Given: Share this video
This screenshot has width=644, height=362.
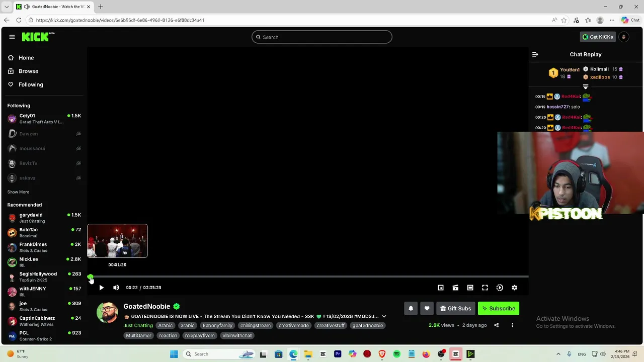Looking at the screenshot, I should pos(496,325).
